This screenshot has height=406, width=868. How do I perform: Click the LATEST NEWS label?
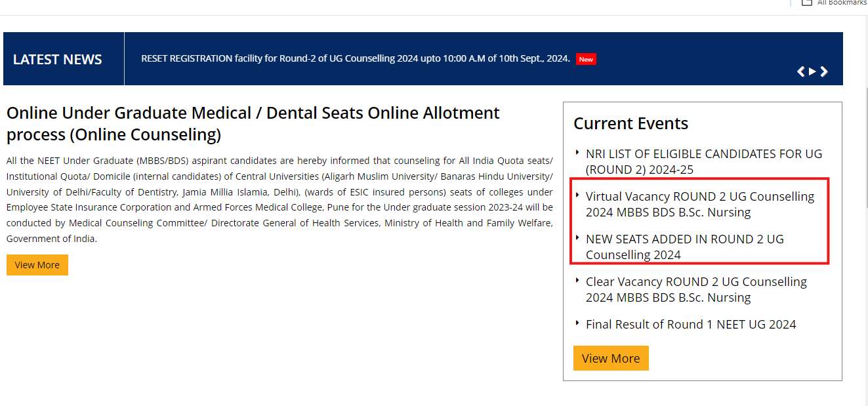[58, 60]
